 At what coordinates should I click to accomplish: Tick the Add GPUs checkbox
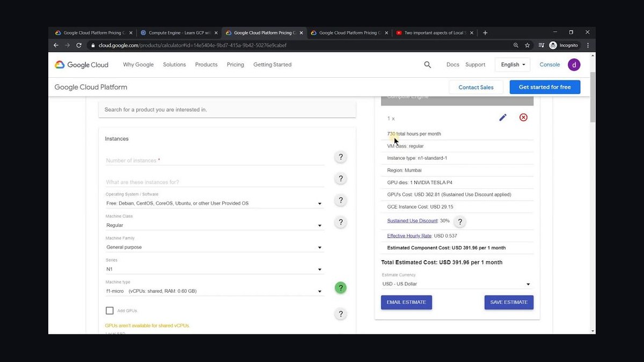pos(109,311)
